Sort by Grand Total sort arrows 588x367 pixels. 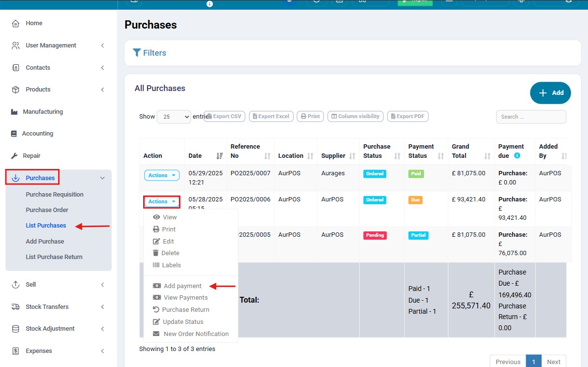(487, 156)
